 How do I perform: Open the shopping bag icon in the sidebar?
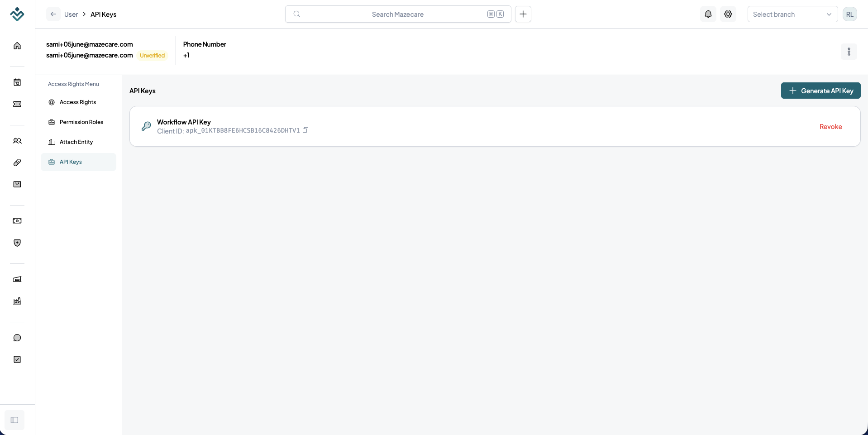(17, 184)
